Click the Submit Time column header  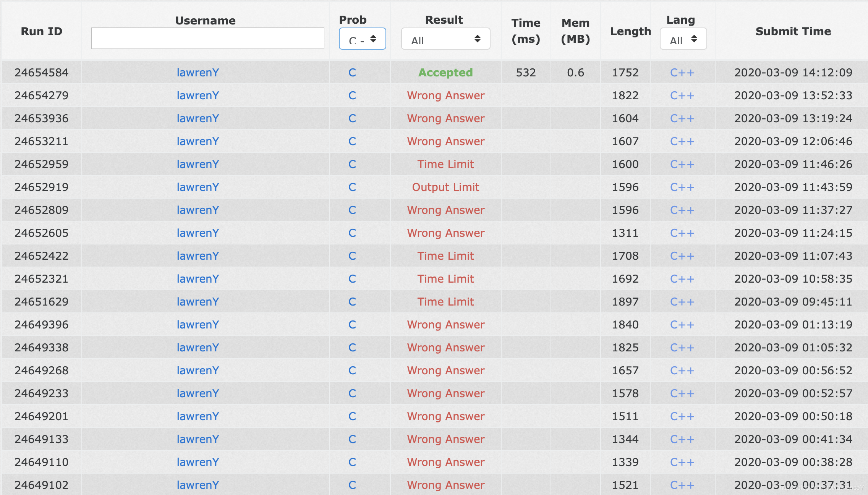(x=793, y=31)
